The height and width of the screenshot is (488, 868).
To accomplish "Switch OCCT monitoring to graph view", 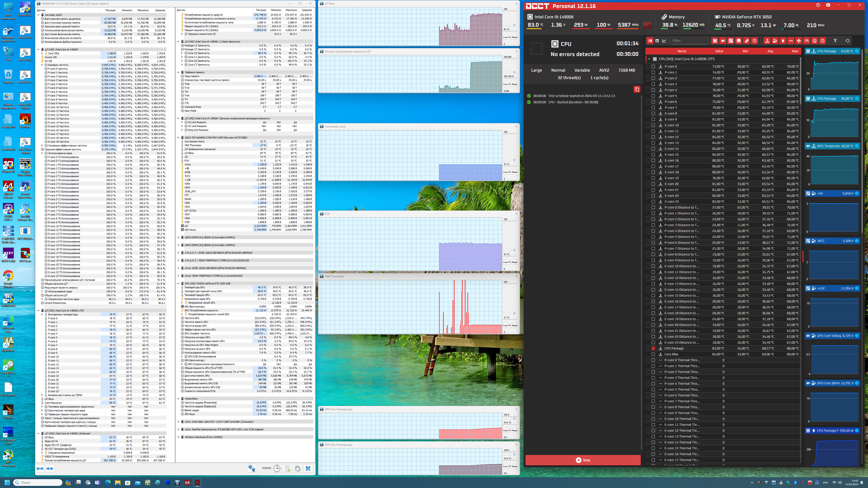I will pyautogui.click(x=664, y=41).
